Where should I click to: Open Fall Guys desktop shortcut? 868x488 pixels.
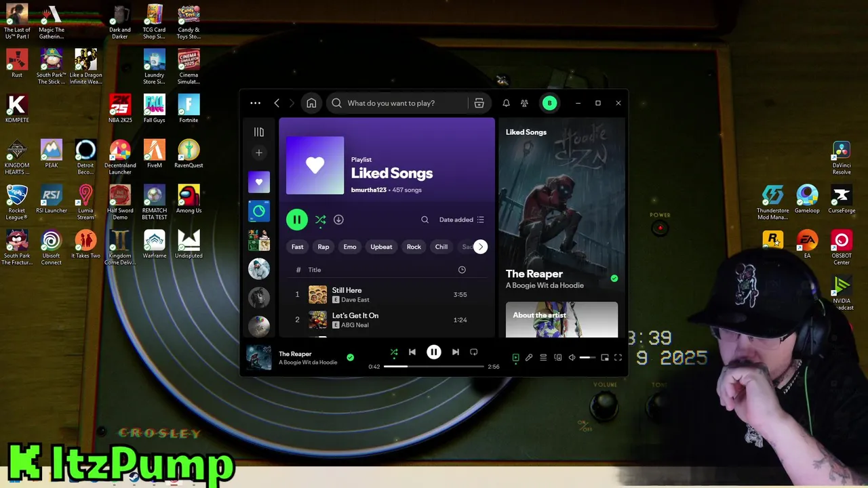154,108
